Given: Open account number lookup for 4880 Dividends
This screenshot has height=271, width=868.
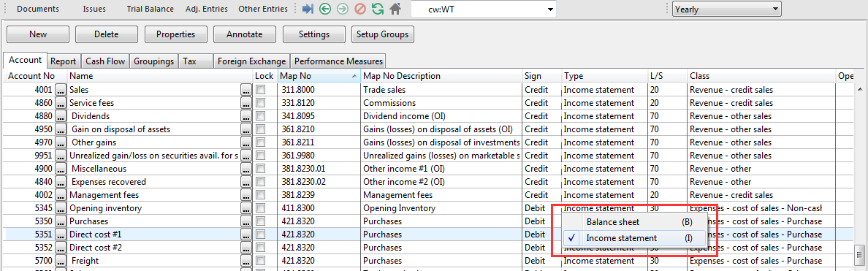Looking at the screenshot, I should pyautogui.click(x=61, y=116).
